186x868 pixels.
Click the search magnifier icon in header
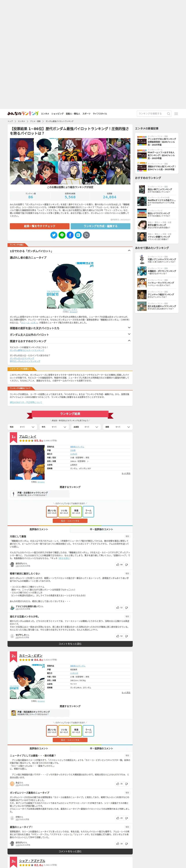tap(168, 114)
